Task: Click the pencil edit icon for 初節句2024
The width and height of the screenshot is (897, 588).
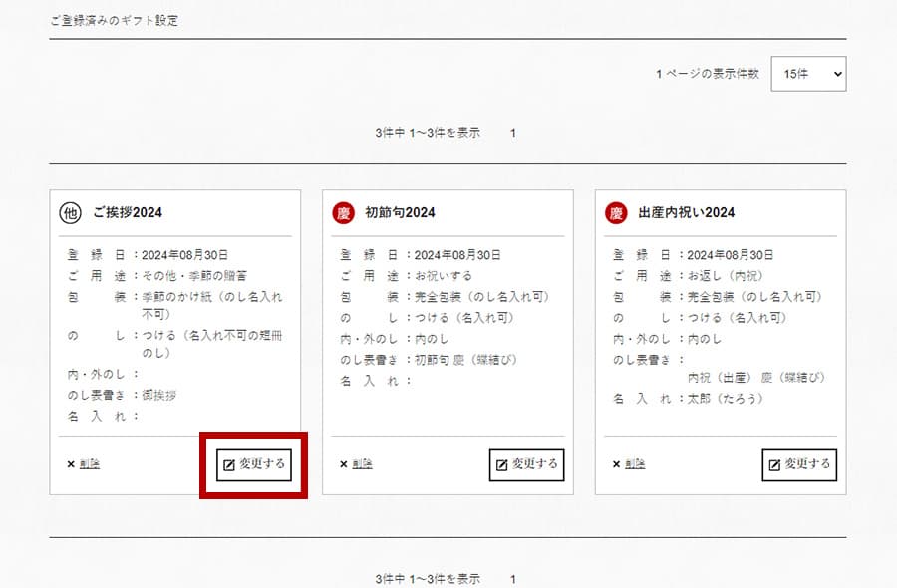Action: (x=502, y=465)
